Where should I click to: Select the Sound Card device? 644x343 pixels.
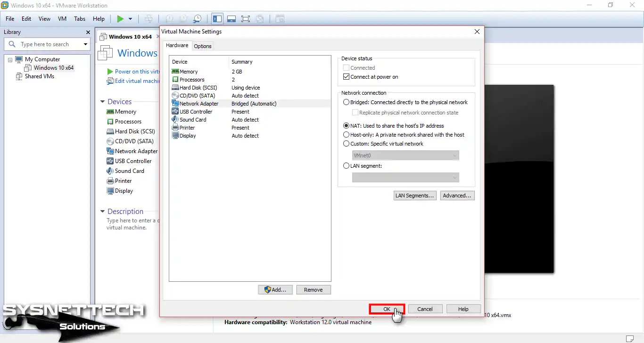point(191,119)
